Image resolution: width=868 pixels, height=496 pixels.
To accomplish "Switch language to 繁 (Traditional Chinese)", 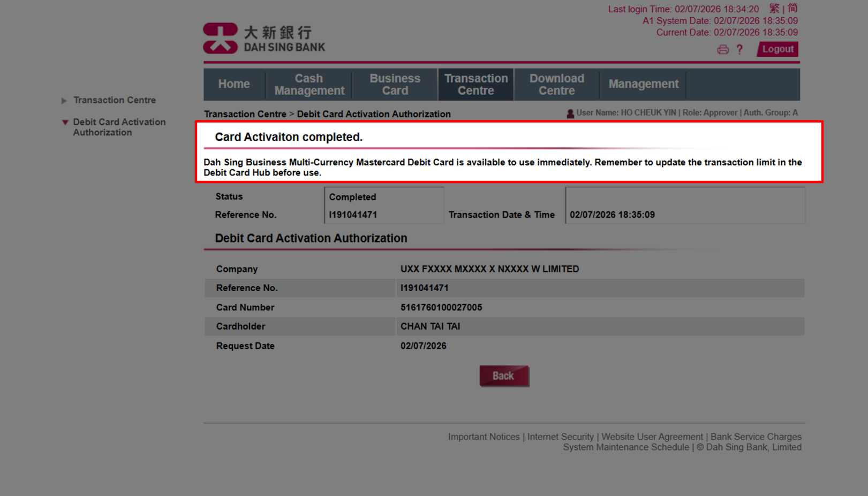I will tap(774, 8).
